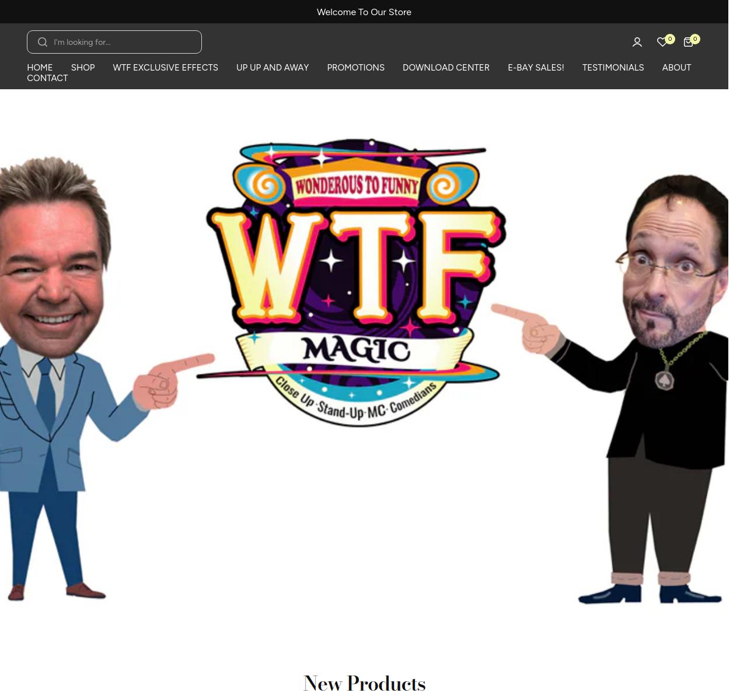Click the New Products heading

pos(364,683)
